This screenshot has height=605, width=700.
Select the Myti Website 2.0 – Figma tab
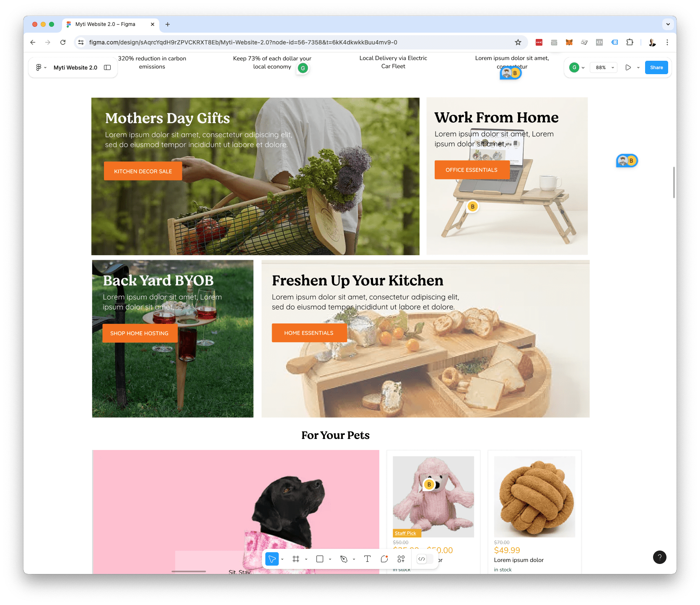click(111, 24)
